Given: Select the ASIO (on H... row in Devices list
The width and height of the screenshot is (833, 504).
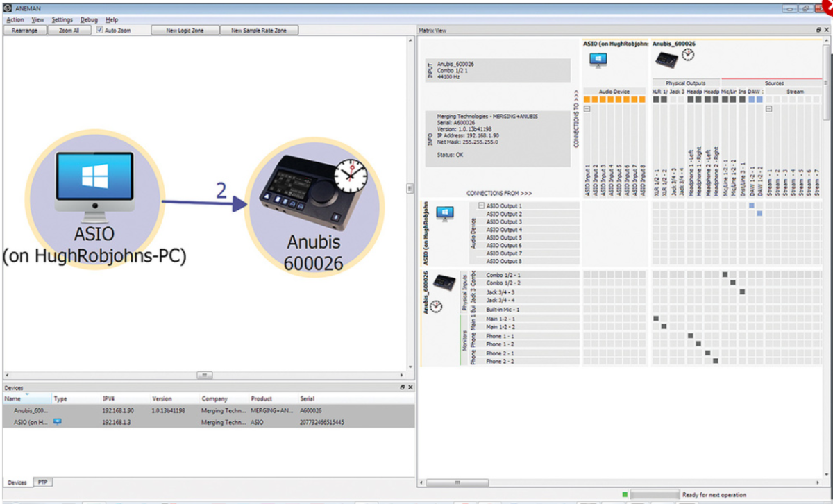Looking at the screenshot, I should (x=208, y=422).
